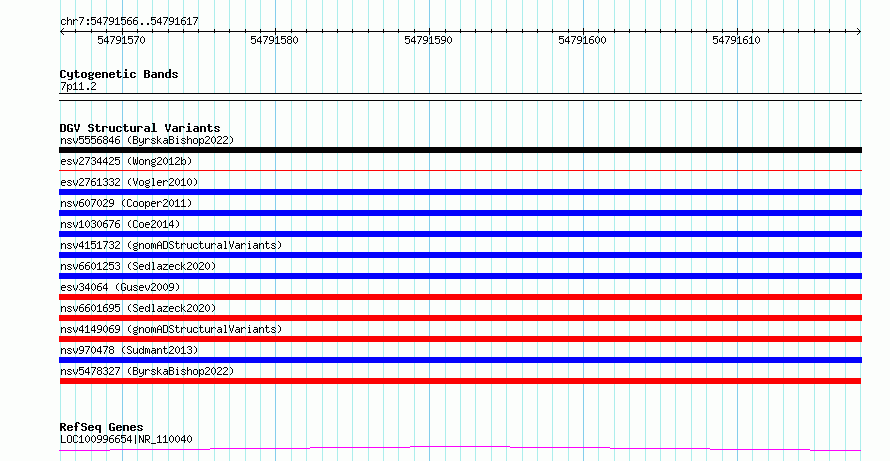Viewport: 890px width, 461px height.
Task: Click the blue nsv4151732 variant bar
Action: 460,255
